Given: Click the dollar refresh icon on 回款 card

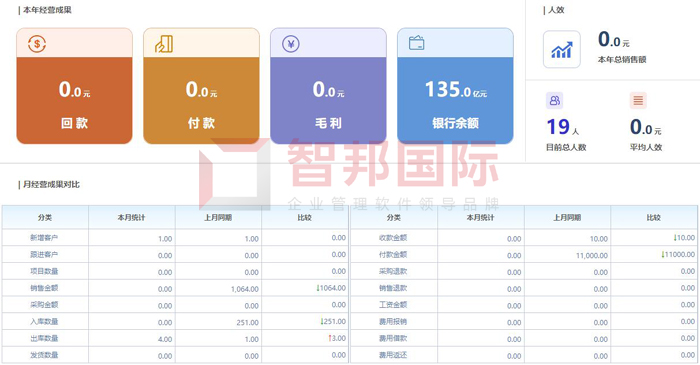Looking at the screenshot, I should pyautogui.click(x=37, y=44).
